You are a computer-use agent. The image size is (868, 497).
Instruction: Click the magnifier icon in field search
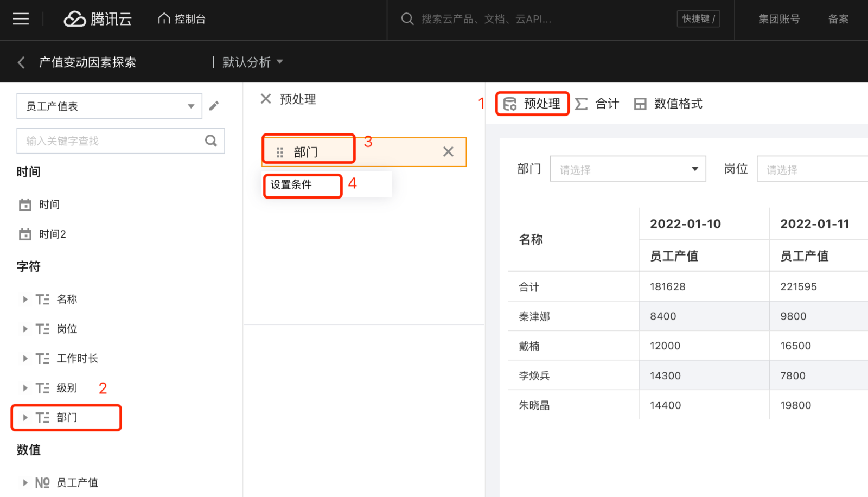point(211,141)
